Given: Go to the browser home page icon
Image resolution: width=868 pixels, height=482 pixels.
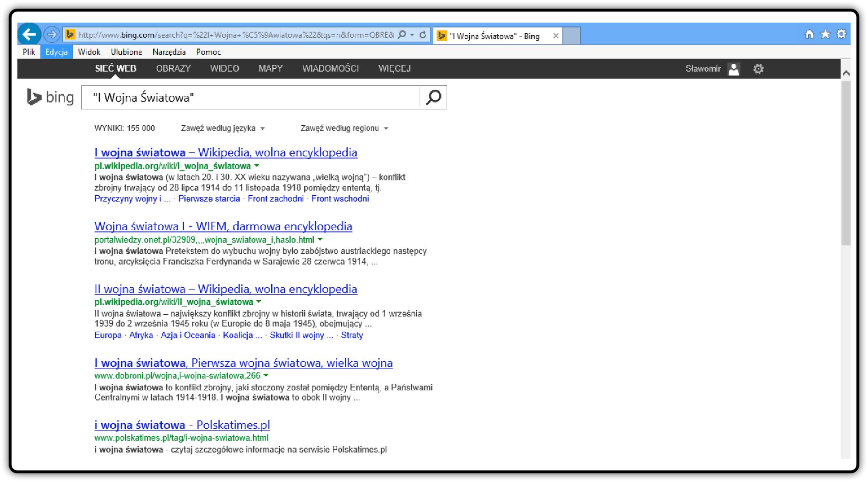Looking at the screenshot, I should click(809, 34).
